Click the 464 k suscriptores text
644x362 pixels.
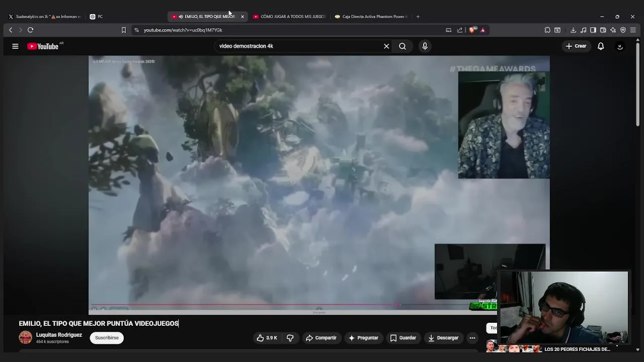[x=52, y=342]
